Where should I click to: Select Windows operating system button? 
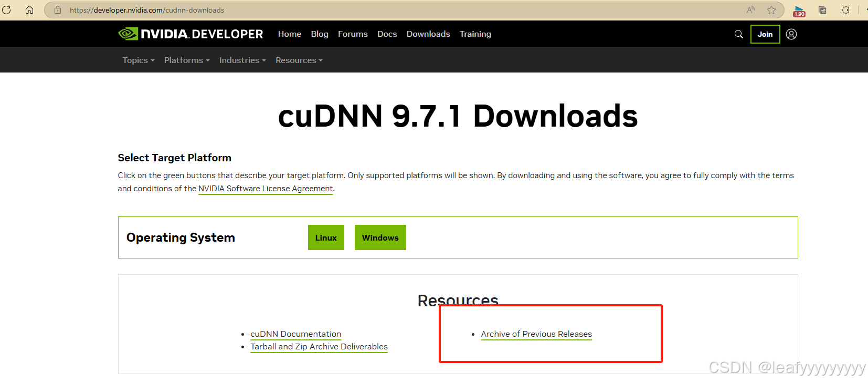pos(380,237)
